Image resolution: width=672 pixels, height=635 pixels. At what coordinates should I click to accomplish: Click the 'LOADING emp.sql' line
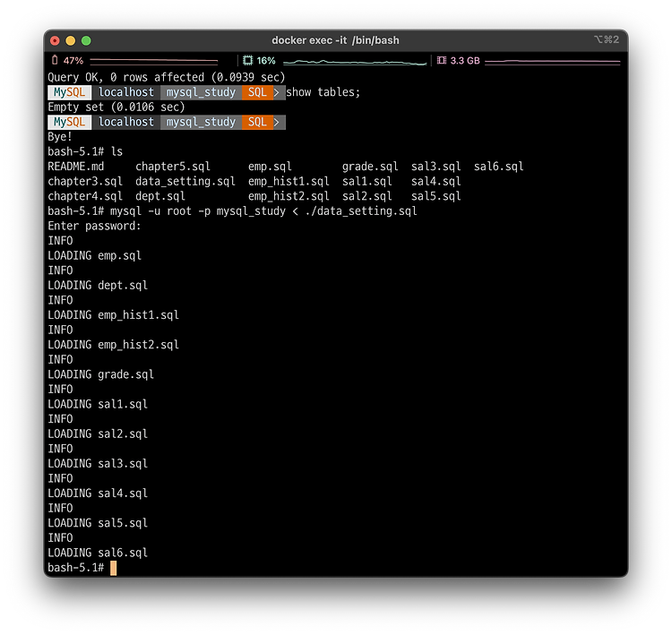[x=94, y=256]
